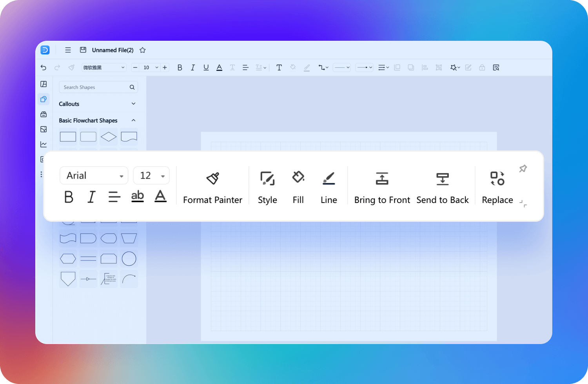Click Bring to Front icon
This screenshot has height=384, width=588.
[382, 178]
